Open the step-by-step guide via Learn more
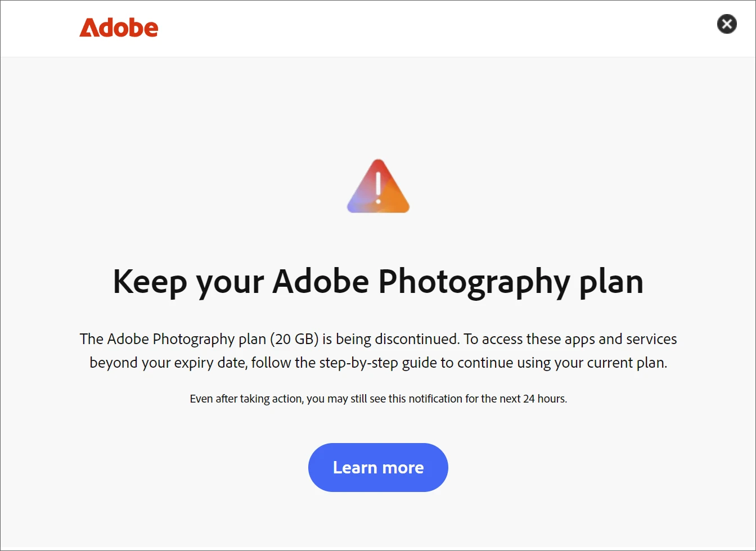756x551 pixels. click(x=378, y=467)
